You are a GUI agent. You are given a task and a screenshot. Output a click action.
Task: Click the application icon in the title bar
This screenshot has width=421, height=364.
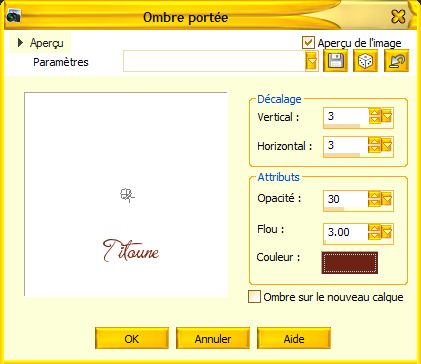point(13,16)
